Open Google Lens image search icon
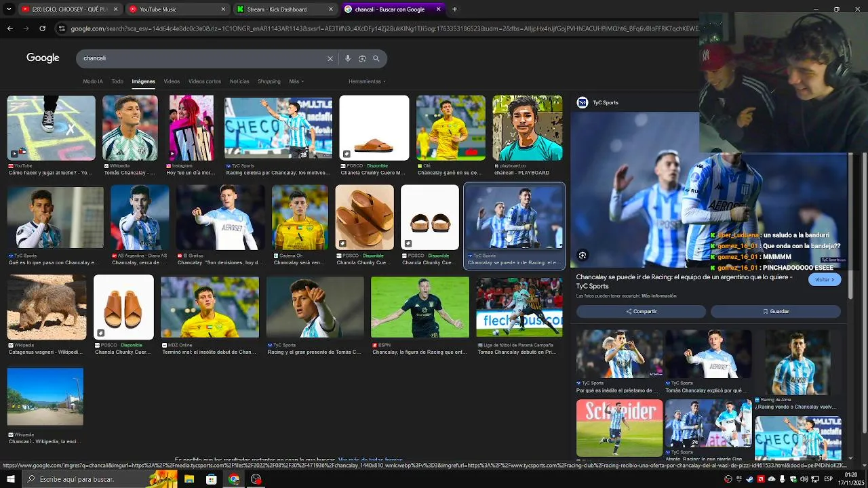The width and height of the screenshot is (868, 488). pos(362,58)
